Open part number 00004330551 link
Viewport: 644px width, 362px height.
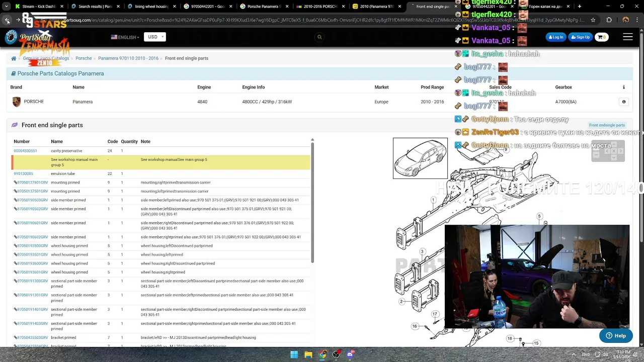(x=25, y=151)
